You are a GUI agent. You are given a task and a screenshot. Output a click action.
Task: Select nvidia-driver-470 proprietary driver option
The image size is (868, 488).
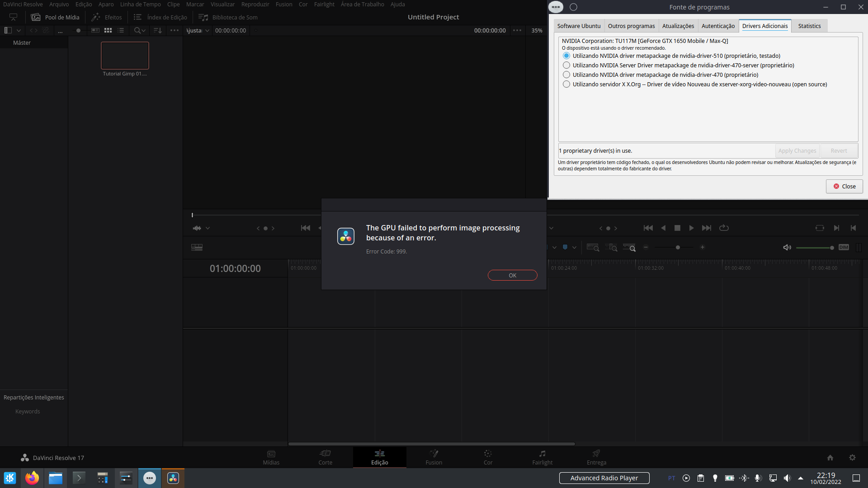[x=566, y=75]
